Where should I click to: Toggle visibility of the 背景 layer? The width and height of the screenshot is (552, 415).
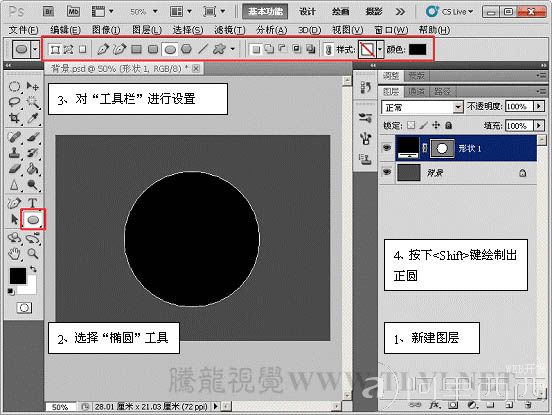[387, 172]
